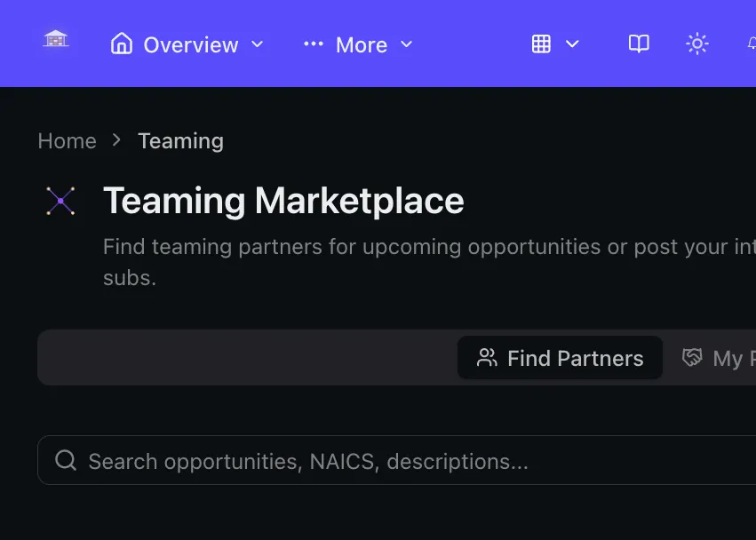Click the building logo in navbar

click(56, 39)
